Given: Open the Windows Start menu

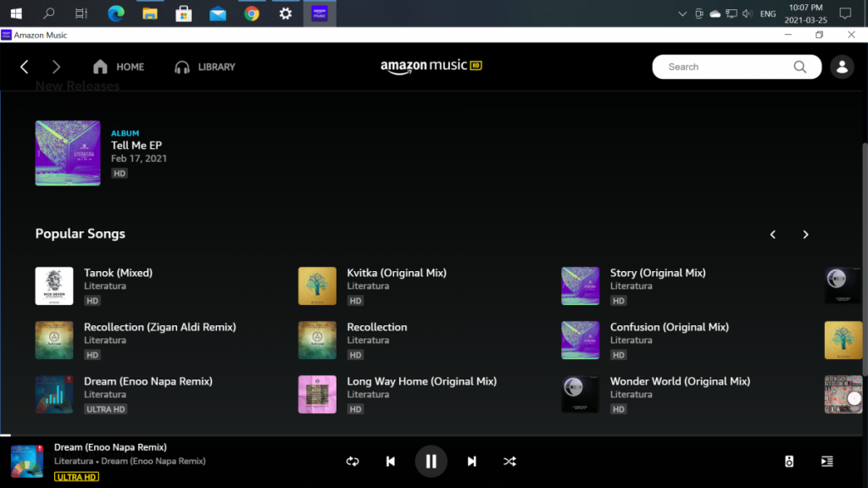Looking at the screenshot, I should 16,14.
